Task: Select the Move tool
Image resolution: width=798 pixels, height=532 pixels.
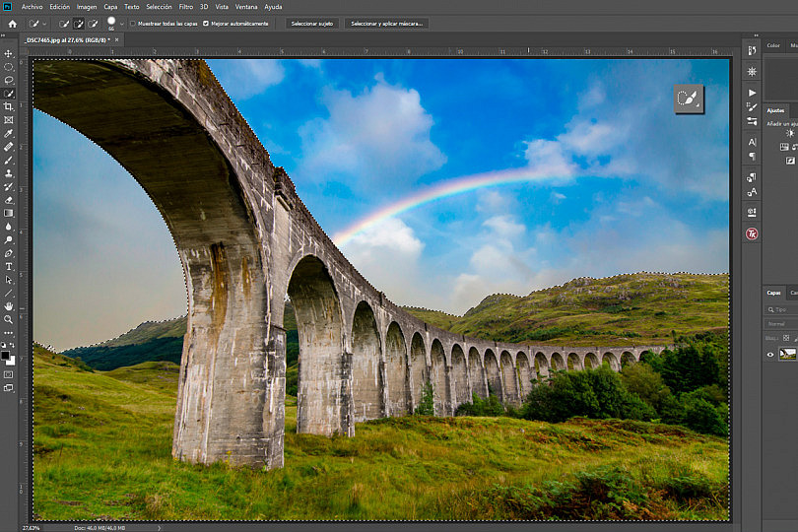Action: [8, 53]
